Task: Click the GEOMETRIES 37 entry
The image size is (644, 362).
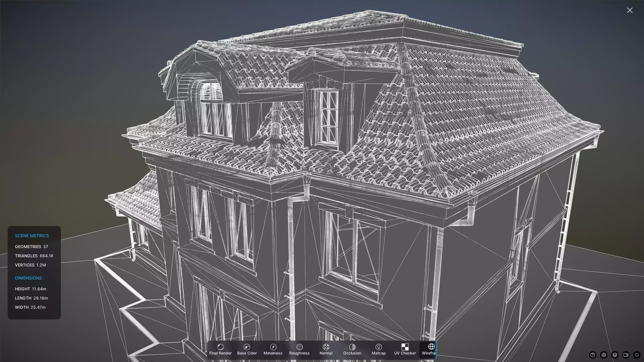Action: [31, 247]
